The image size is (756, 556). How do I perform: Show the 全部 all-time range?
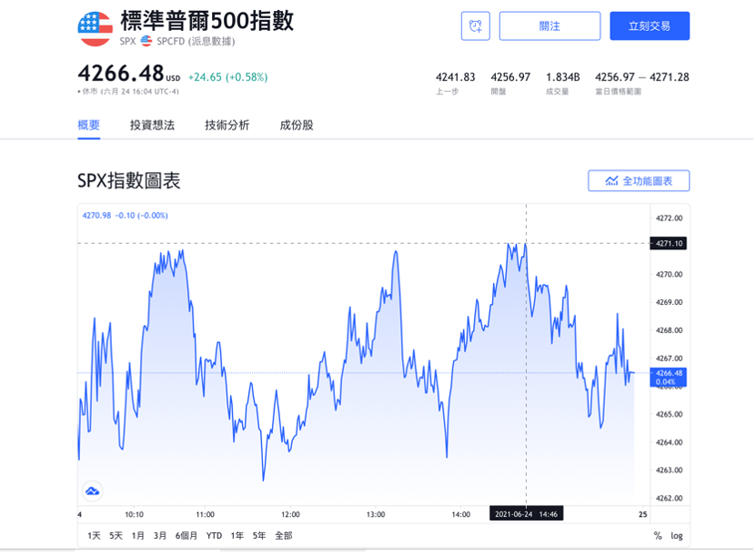(x=284, y=537)
